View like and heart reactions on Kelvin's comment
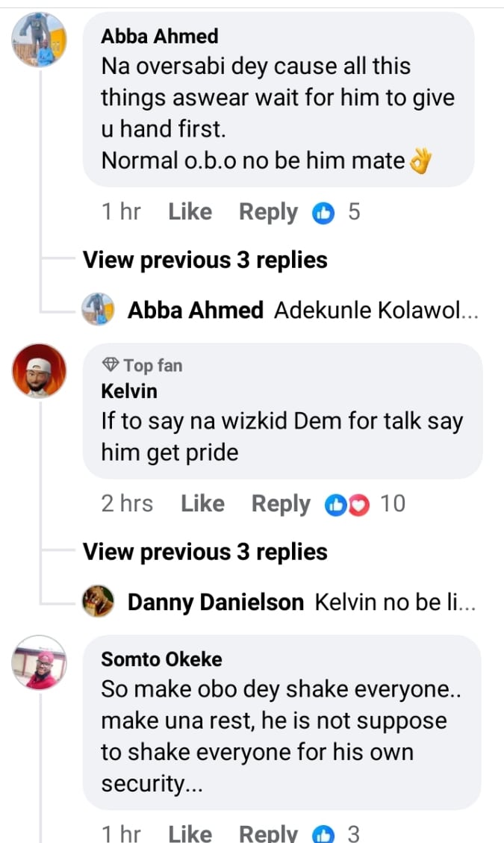Image resolution: width=504 pixels, height=843 pixels. point(348,505)
